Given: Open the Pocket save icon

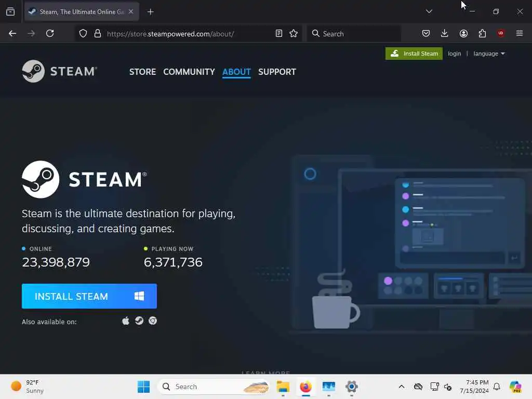Looking at the screenshot, I should [426, 33].
